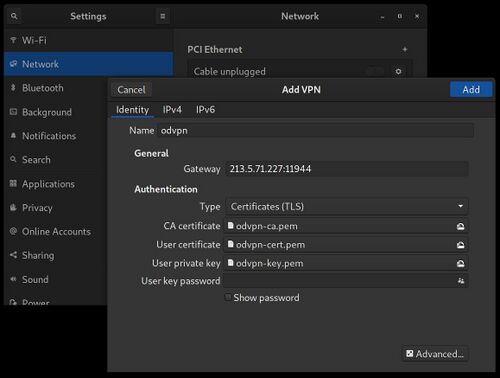Open Sharing settings panel

(56, 255)
